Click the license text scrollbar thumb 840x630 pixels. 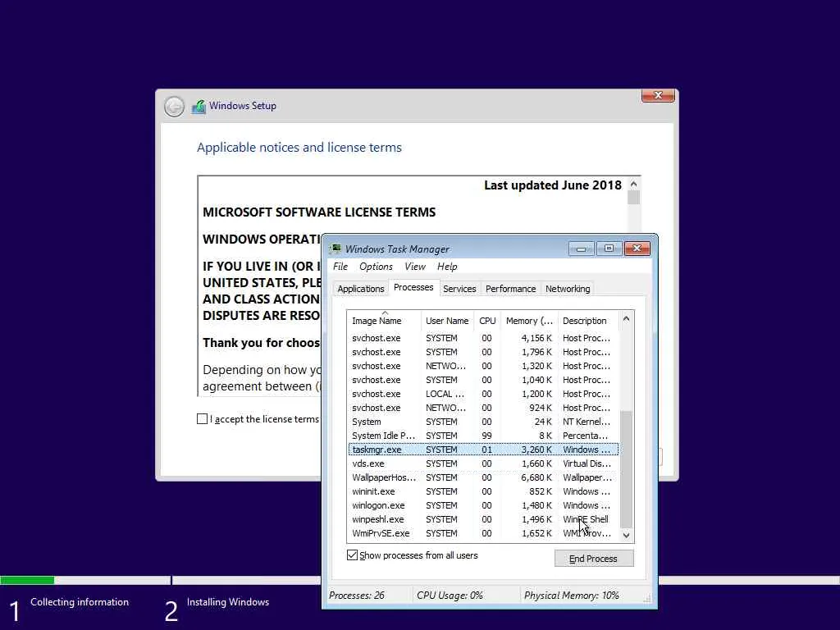point(634,198)
